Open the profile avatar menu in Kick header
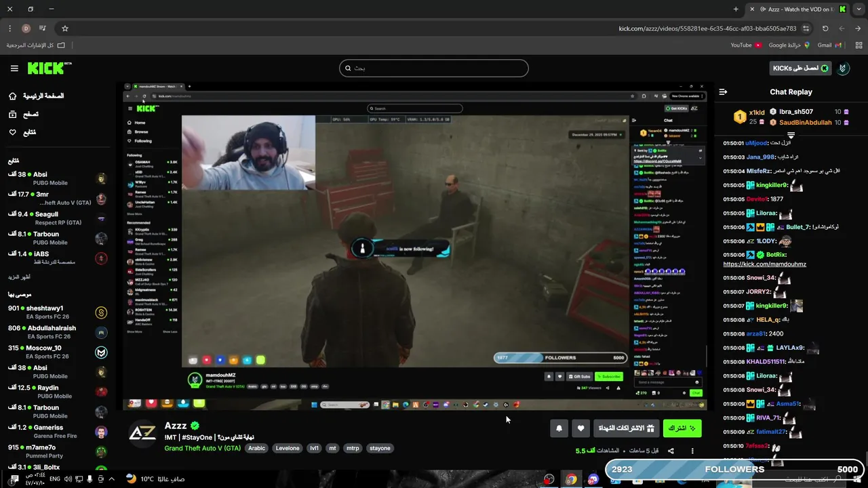868x488 pixels. (843, 68)
